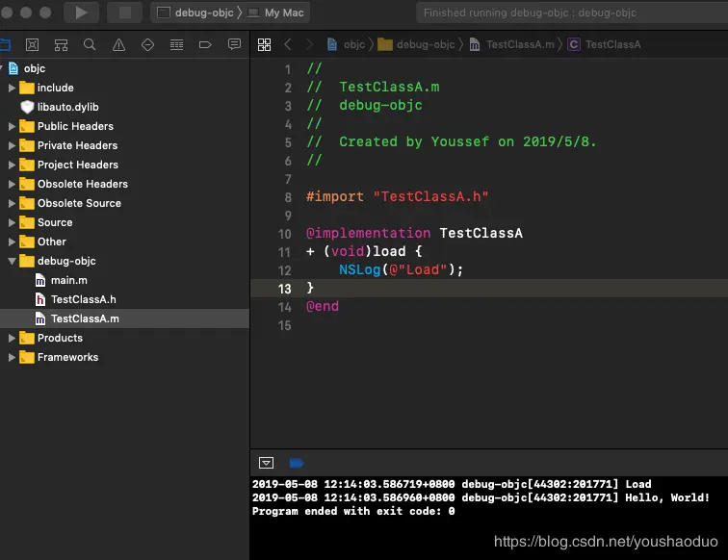The image size is (728, 560).
Task: Collapse the debug-objc folder
Action: (13, 261)
